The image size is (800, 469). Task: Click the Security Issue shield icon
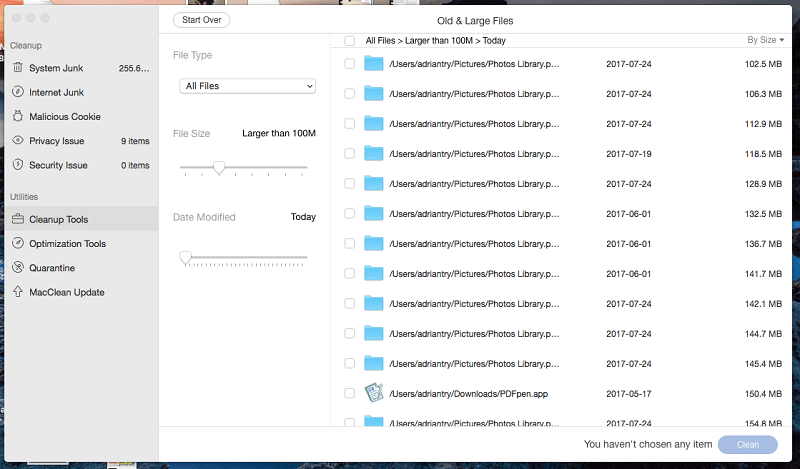coord(18,164)
